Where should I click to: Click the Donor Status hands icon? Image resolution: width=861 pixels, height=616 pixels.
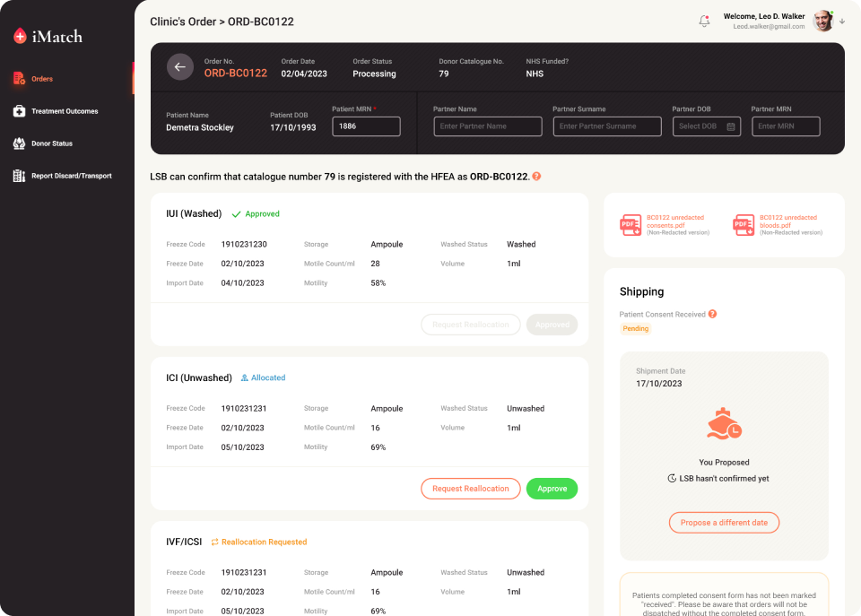point(19,143)
